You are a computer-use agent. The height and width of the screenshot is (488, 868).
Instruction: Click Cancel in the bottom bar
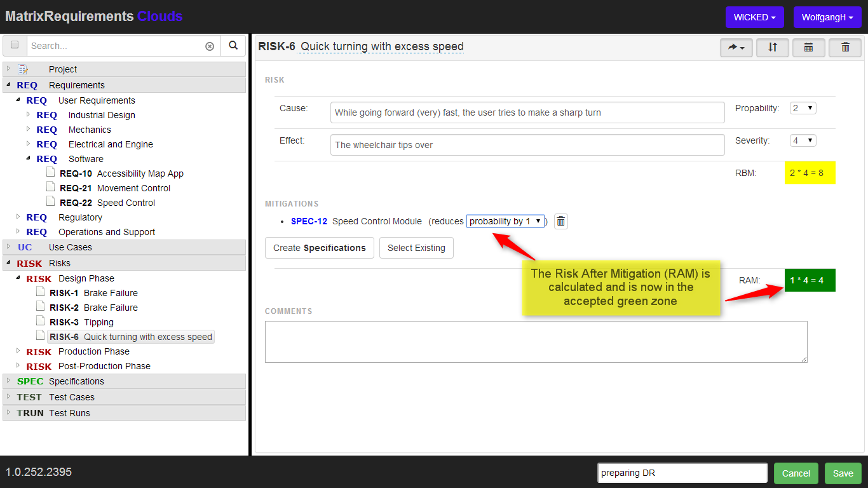tap(796, 473)
